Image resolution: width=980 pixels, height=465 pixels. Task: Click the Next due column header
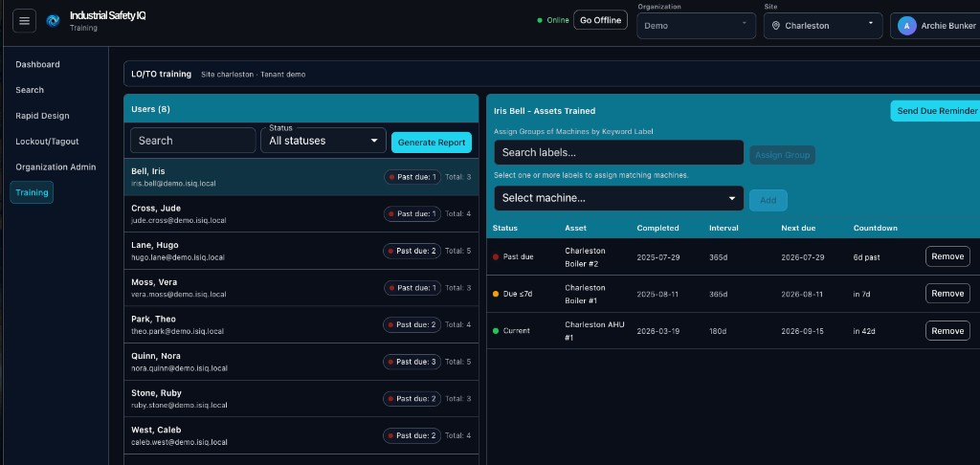coord(798,228)
